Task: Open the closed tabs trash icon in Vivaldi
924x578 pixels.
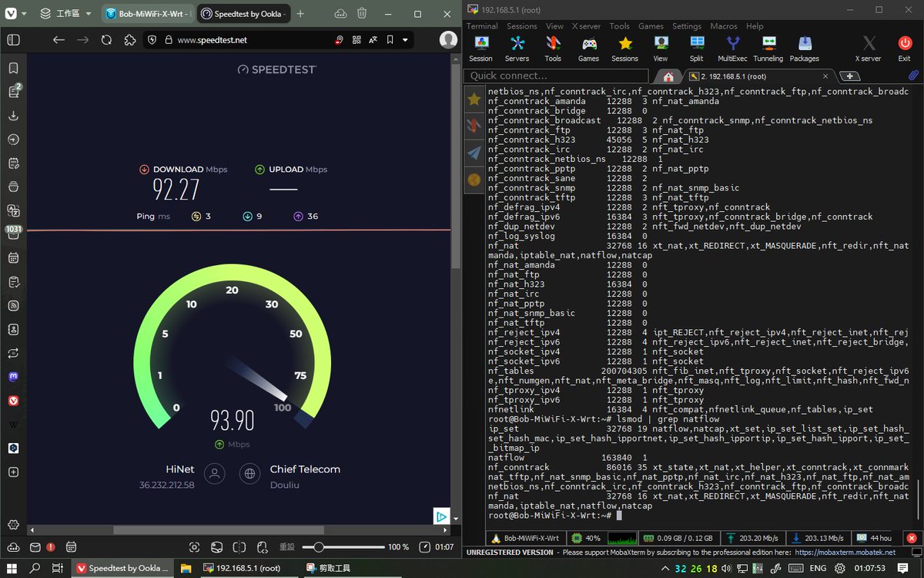Action: coord(361,14)
